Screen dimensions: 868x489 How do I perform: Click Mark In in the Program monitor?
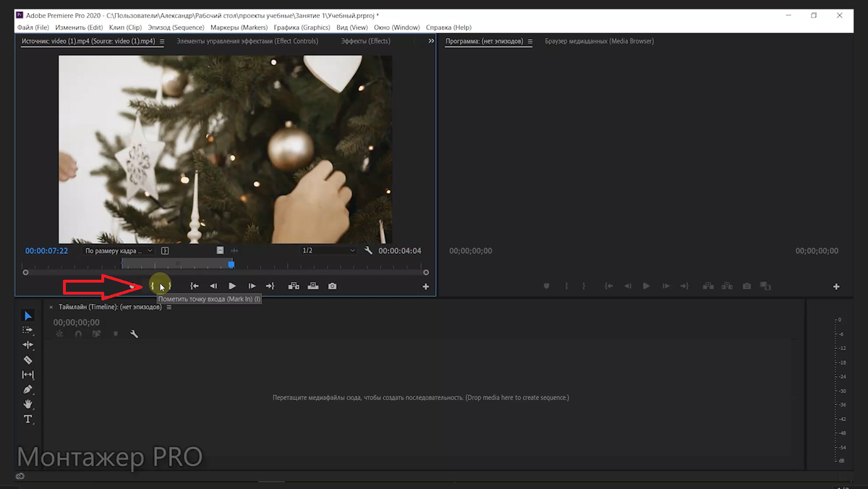tap(566, 286)
